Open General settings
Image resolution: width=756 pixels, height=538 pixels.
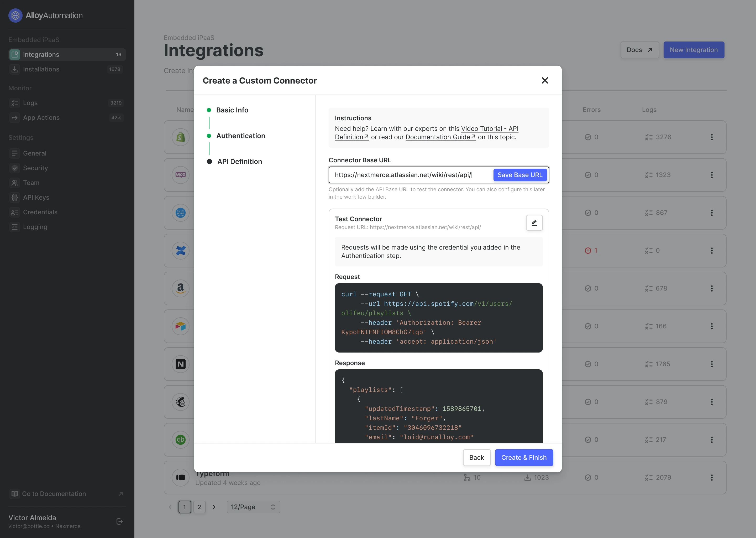point(67,153)
